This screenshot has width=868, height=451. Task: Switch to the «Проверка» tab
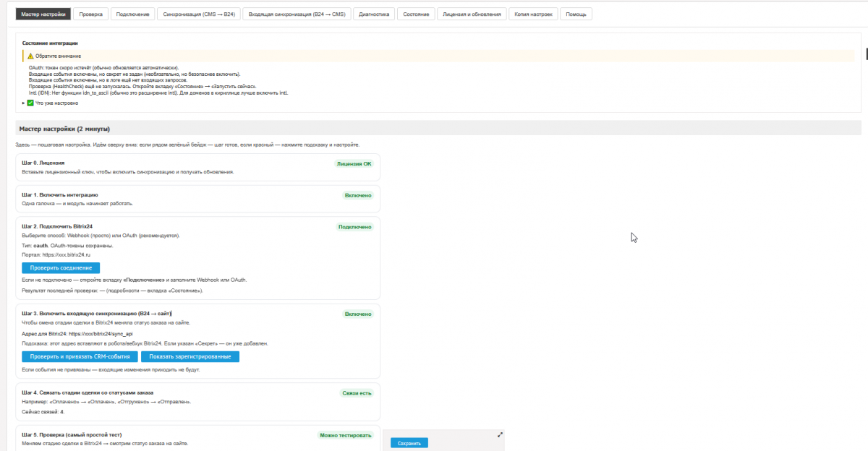91,14
